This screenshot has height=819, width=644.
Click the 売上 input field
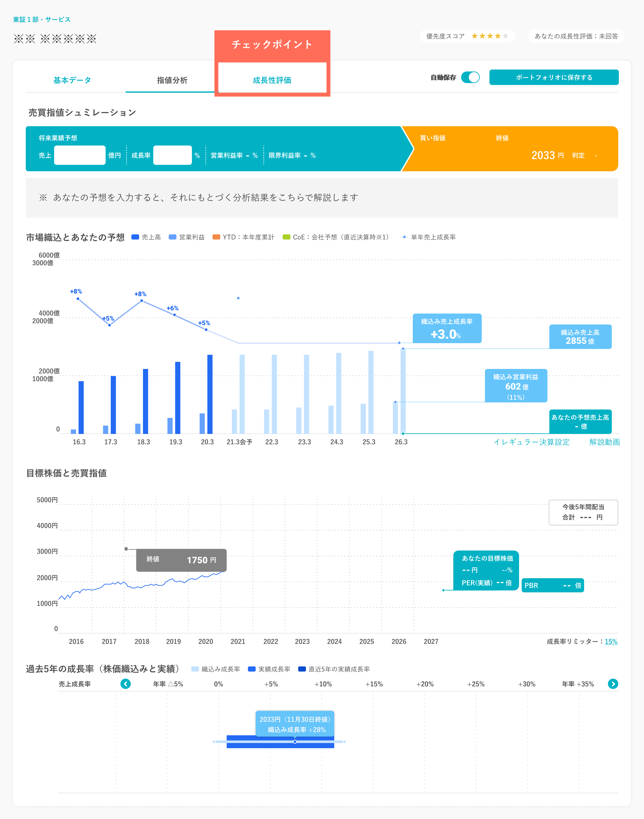tap(80, 155)
